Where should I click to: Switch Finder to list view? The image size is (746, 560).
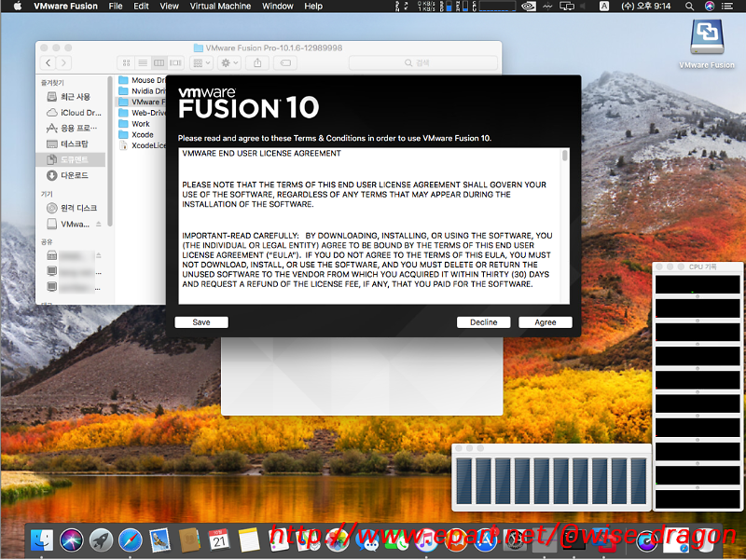(143, 62)
